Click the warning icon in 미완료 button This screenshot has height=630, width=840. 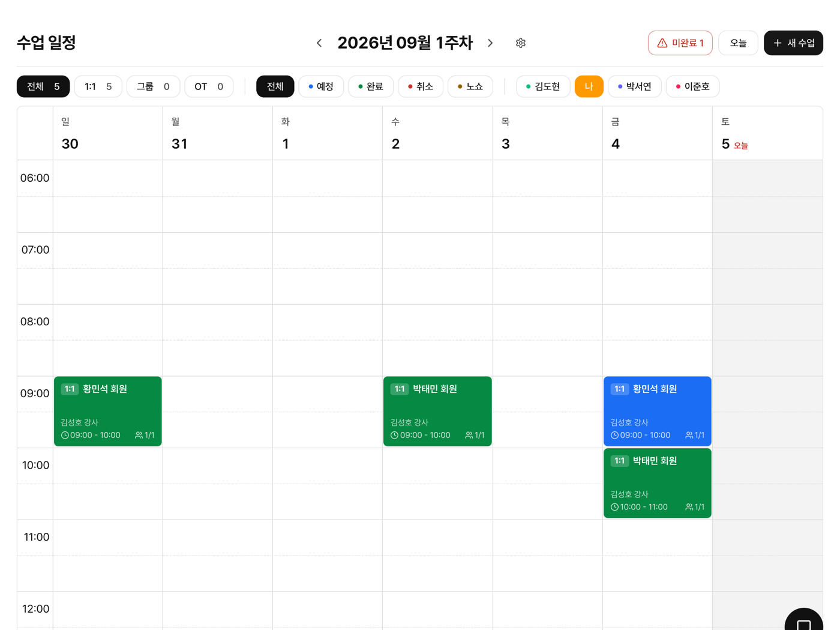pyautogui.click(x=662, y=43)
